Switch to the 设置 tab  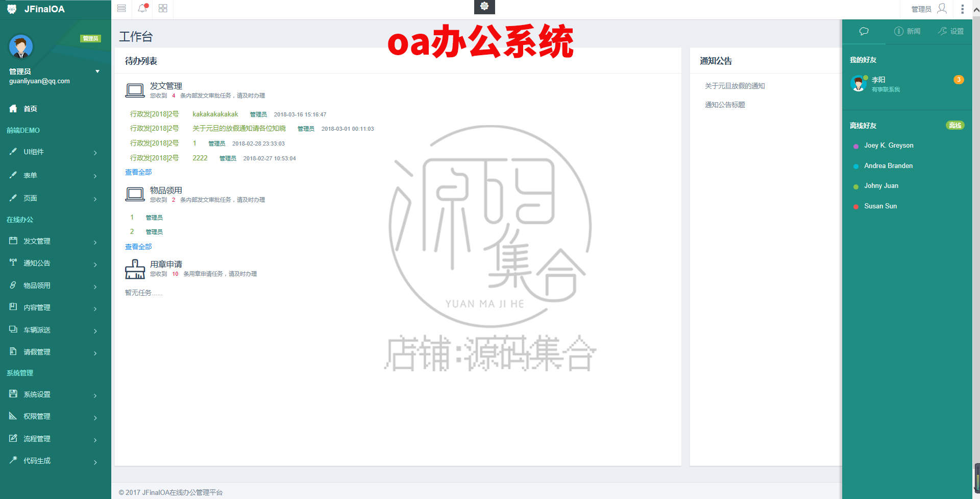[x=951, y=31]
